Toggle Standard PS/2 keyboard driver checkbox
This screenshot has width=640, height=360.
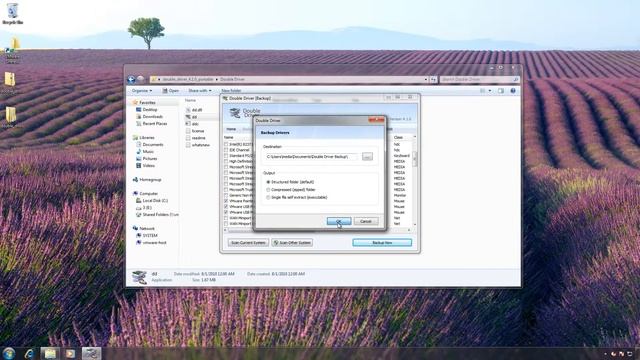[x=226, y=156]
